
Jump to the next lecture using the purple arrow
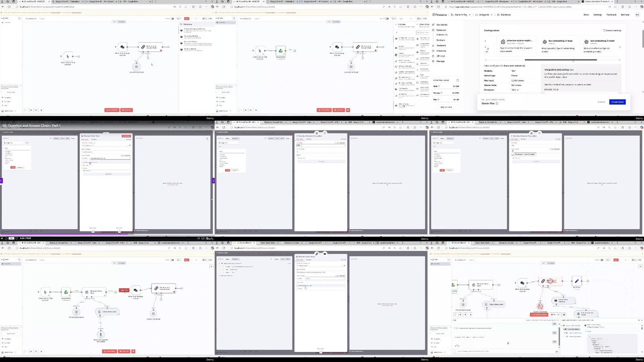[x=213, y=181]
